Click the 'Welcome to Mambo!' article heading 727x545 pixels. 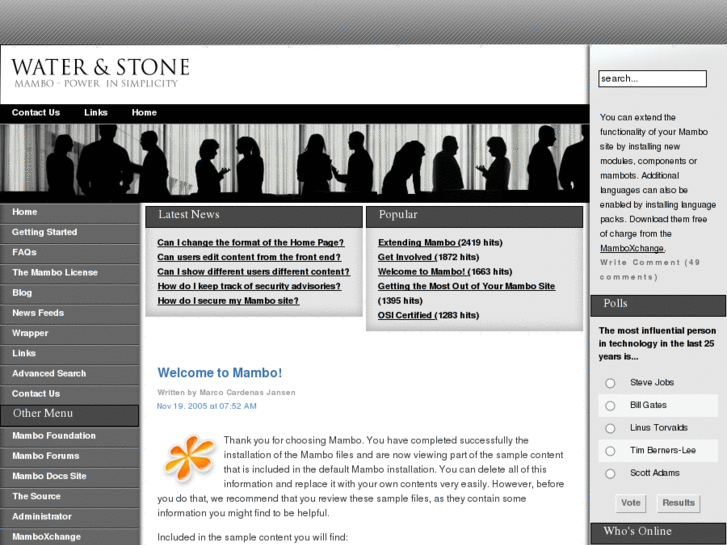pyautogui.click(x=220, y=373)
